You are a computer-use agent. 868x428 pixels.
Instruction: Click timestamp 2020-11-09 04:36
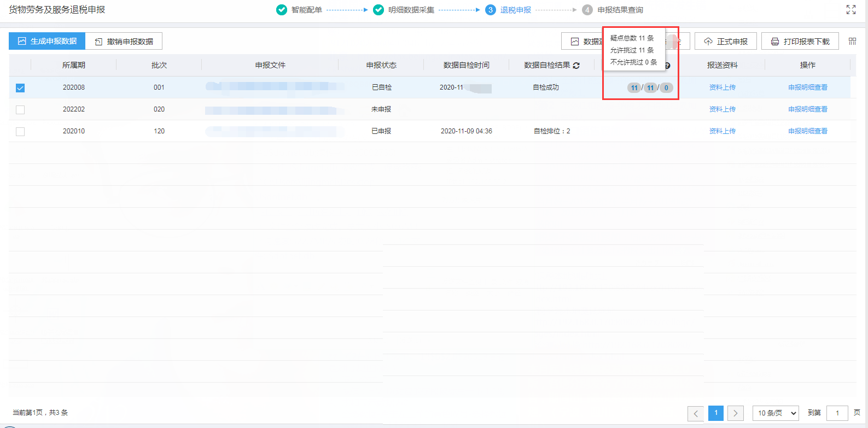pos(467,131)
